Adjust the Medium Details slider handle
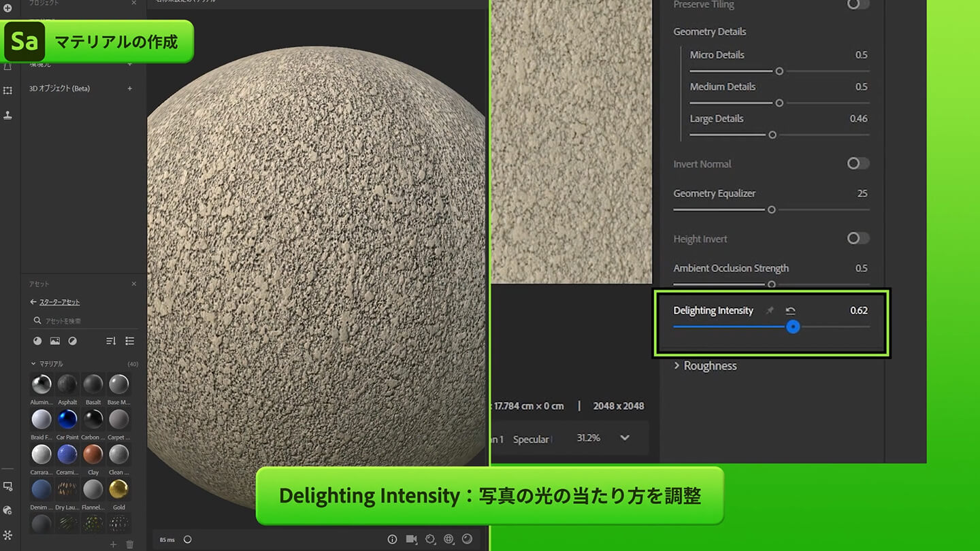The height and width of the screenshot is (551, 980). tap(779, 103)
